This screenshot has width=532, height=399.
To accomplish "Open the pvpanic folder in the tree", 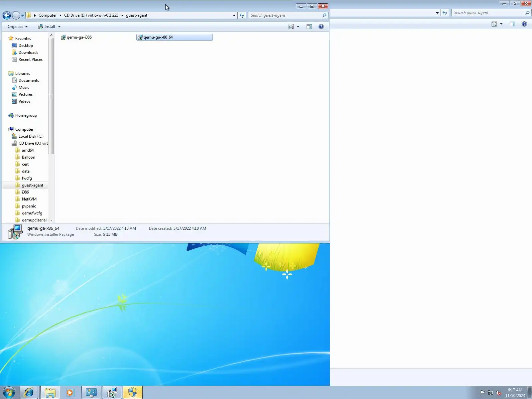I will [29, 206].
